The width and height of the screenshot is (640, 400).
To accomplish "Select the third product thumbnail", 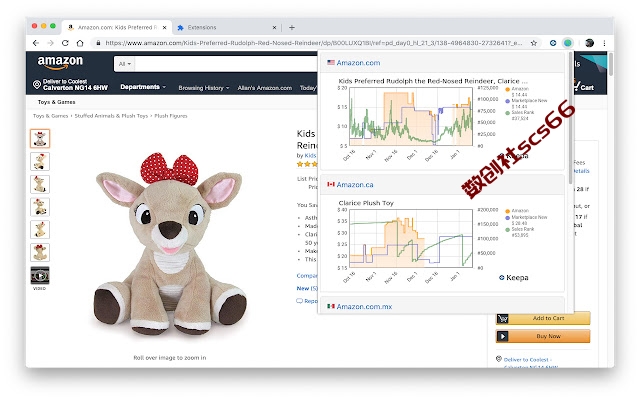I will [x=40, y=184].
